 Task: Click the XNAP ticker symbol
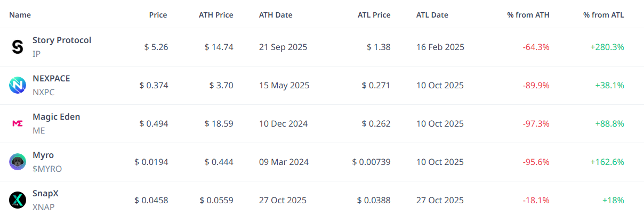coord(44,207)
